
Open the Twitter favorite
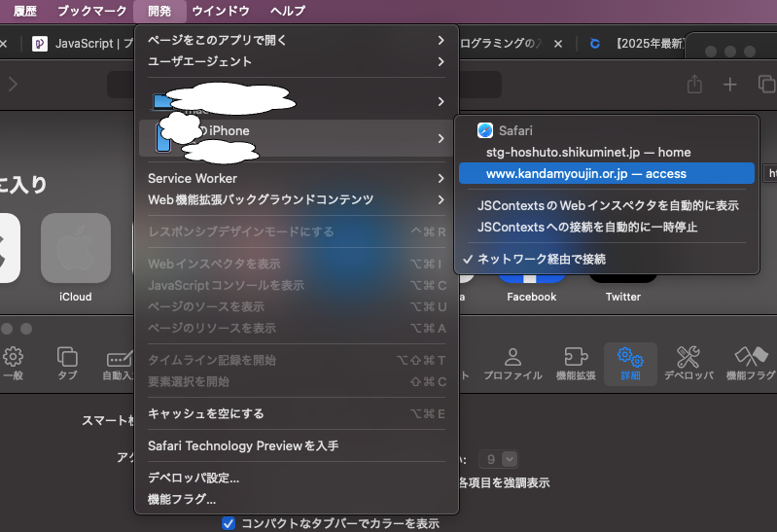tap(623, 290)
